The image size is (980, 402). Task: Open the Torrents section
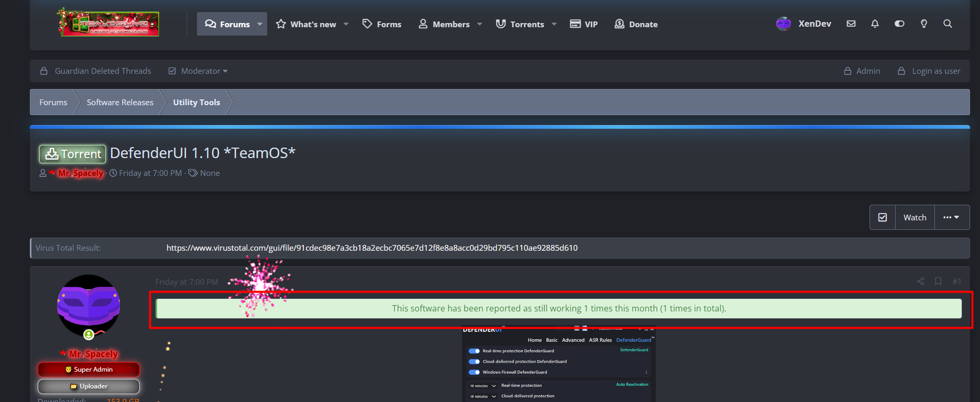pyautogui.click(x=520, y=24)
